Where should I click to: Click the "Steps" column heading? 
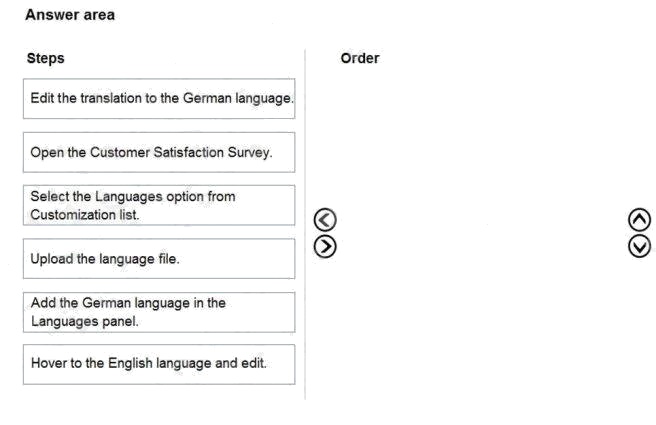pos(45,58)
